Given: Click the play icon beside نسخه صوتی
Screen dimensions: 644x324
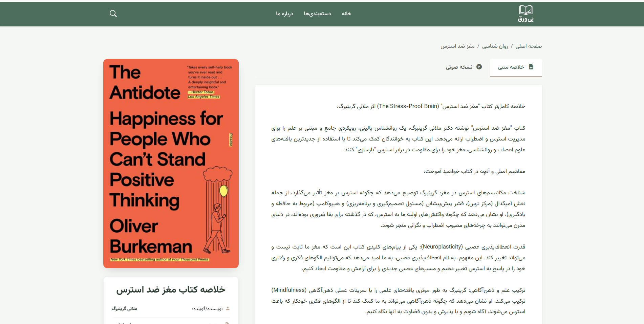Looking at the screenshot, I should [x=479, y=67].
